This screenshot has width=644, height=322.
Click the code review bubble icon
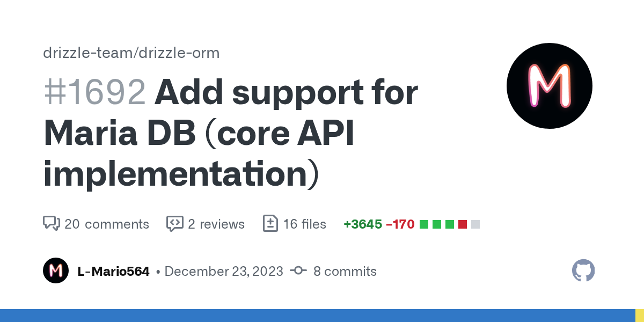(x=175, y=223)
